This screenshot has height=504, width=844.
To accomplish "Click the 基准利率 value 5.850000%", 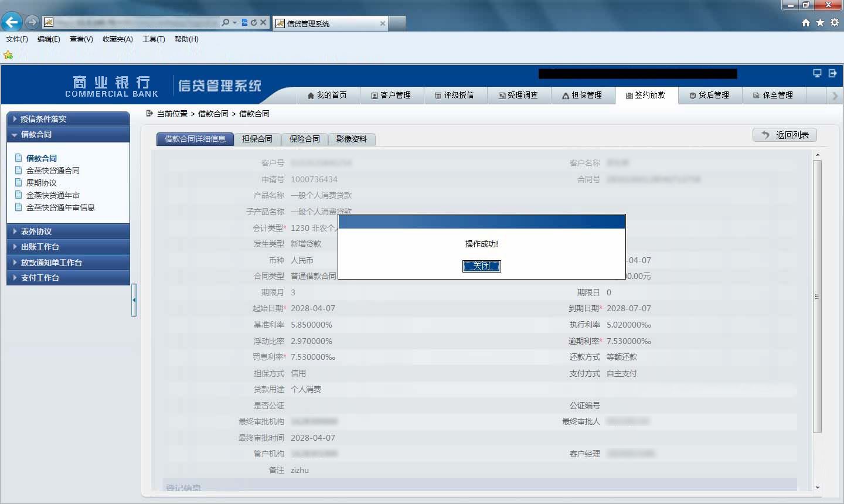I will [311, 325].
